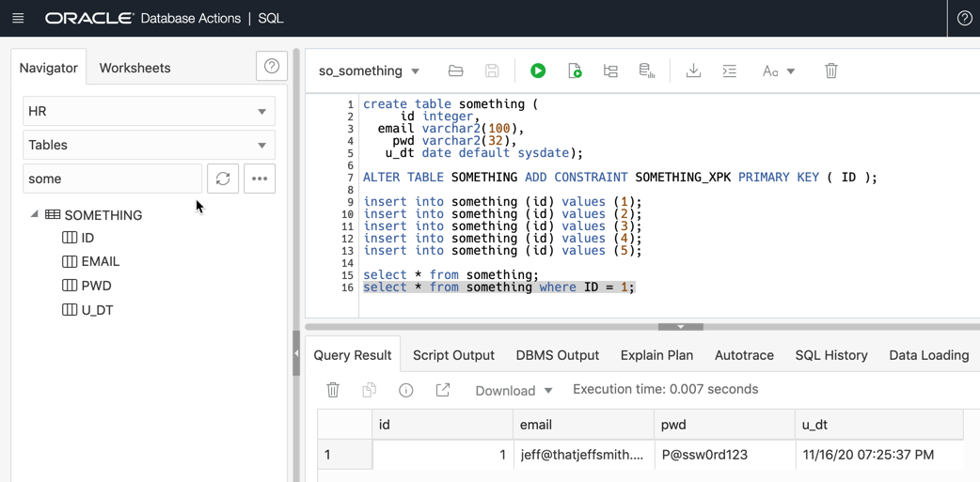Open the navigator three-dots options button

260,179
